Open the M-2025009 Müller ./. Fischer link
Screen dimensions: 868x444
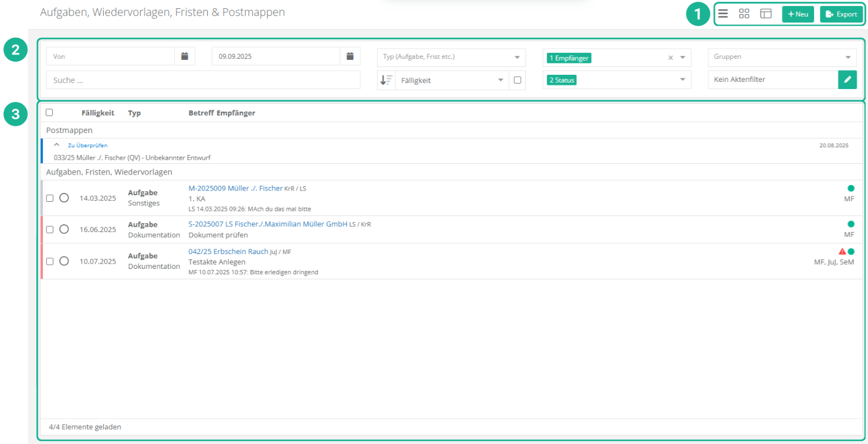pos(235,188)
